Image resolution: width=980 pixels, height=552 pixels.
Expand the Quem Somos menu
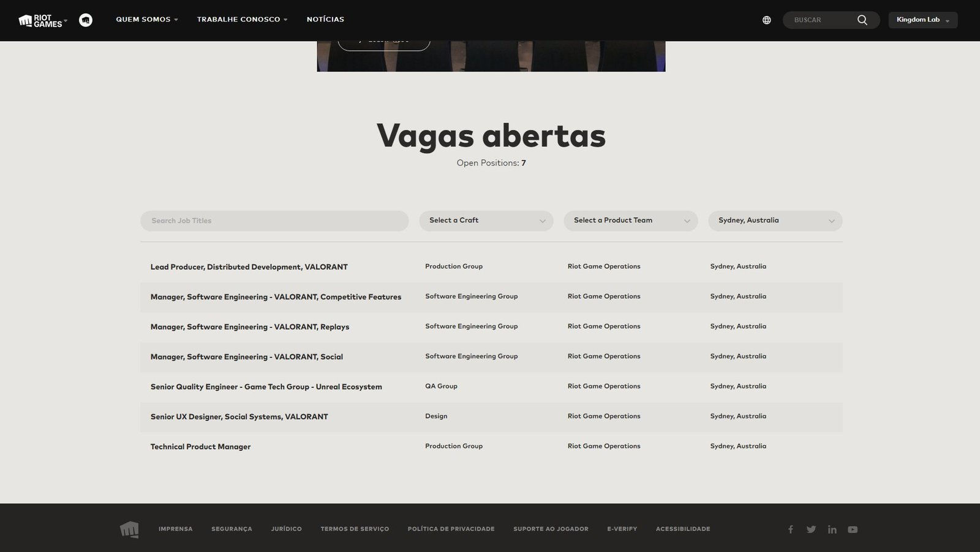[147, 20]
